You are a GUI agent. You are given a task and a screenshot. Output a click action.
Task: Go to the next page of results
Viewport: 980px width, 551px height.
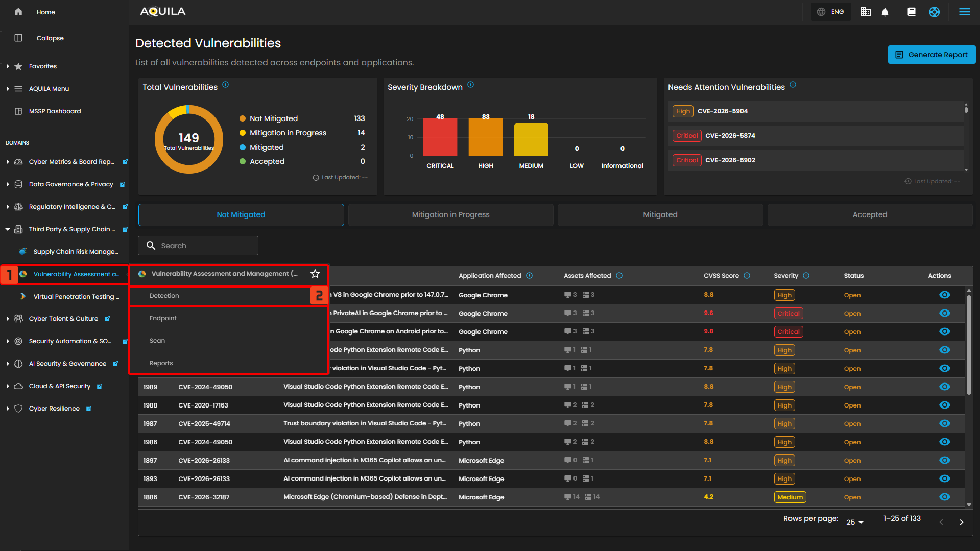[962, 522]
